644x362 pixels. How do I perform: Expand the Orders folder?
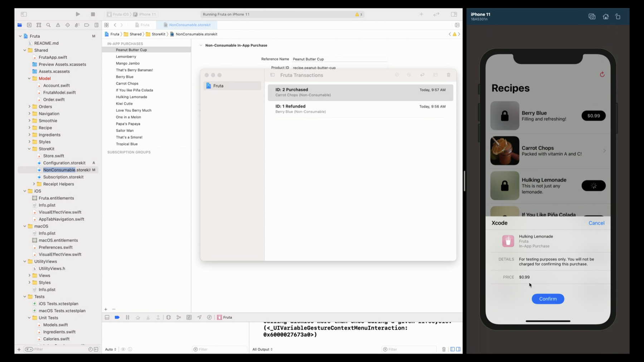29,107
